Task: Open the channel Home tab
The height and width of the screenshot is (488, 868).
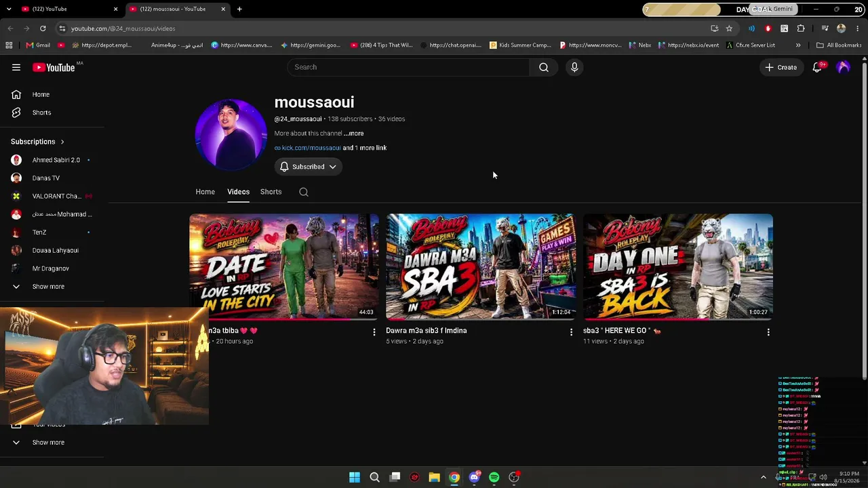Action: tap(205, 192)
